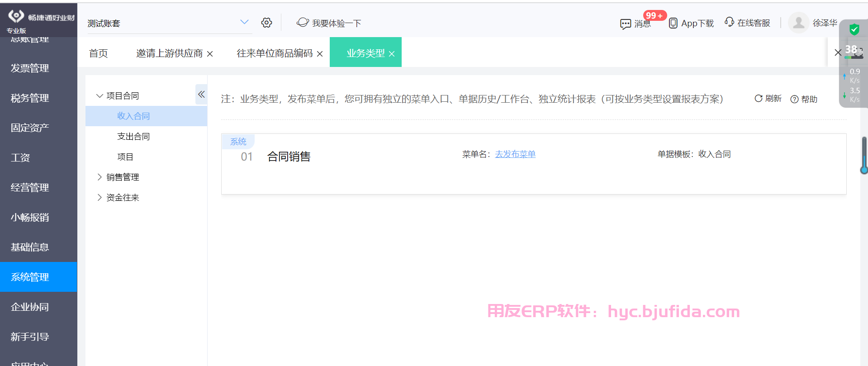Click 我要体验一下 planet icon
868x366 pixels.
[x=303, y=22]
